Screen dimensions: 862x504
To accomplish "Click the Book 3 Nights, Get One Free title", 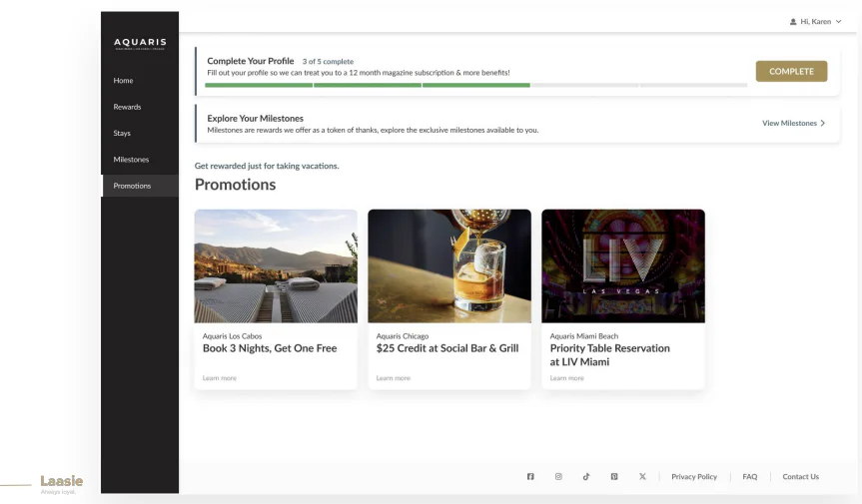I will tap(270, 348).
